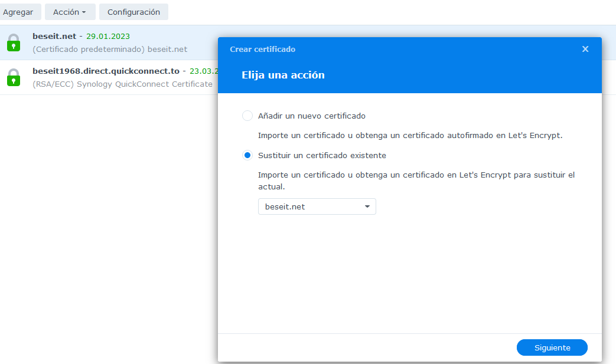
Task: Open the beseit.net certificate selector dropdown
Action: coord(317,206)
